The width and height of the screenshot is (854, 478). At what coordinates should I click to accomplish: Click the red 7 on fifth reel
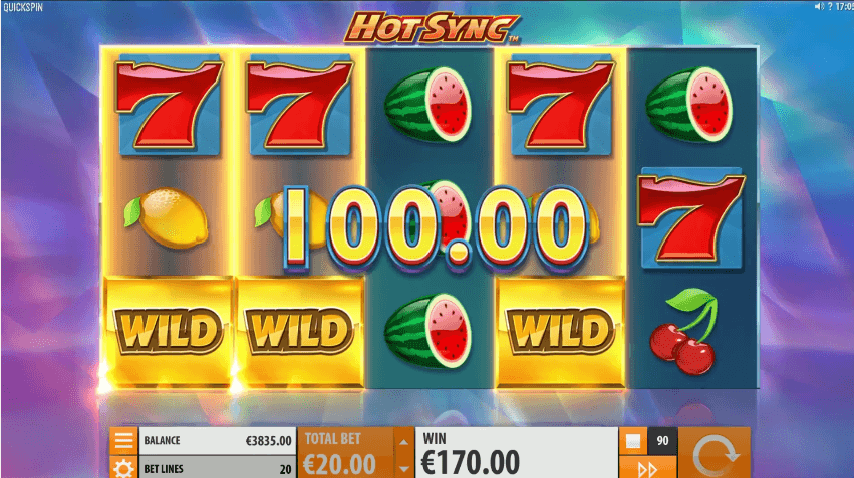[x=692, y=218]
